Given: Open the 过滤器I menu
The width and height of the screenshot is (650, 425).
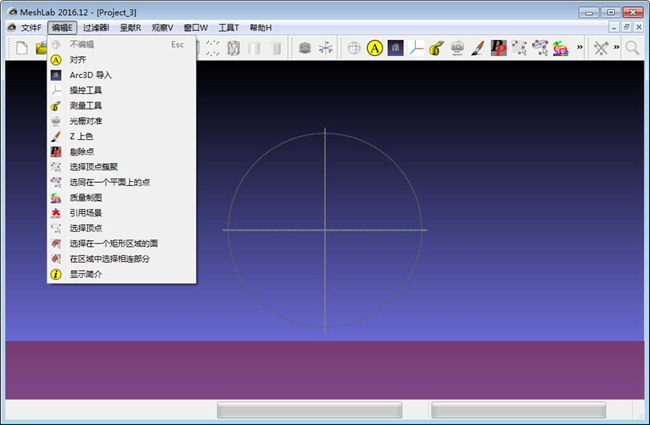Looking at the screenshot, I should click(x=96, y=28).
